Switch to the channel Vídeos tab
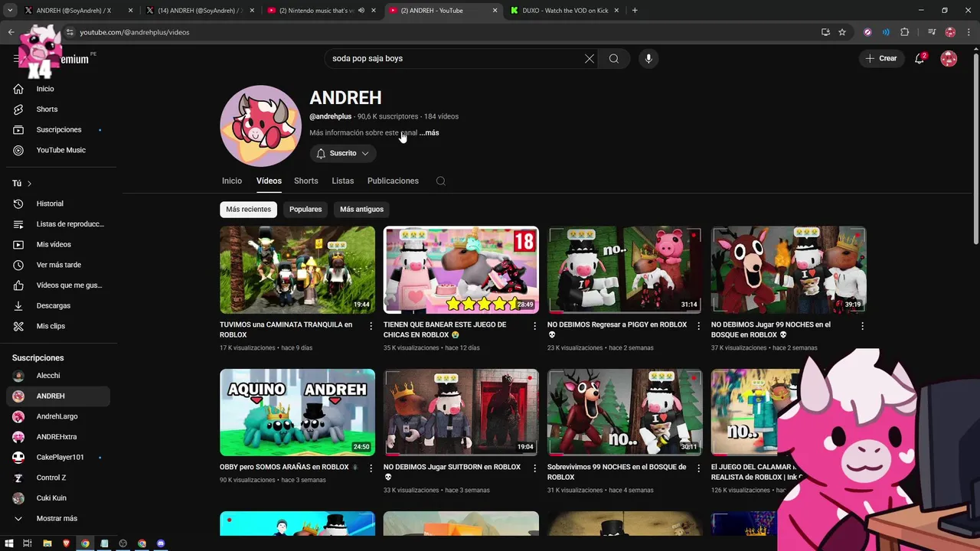 pyautogui.click(x=269, y=181)
